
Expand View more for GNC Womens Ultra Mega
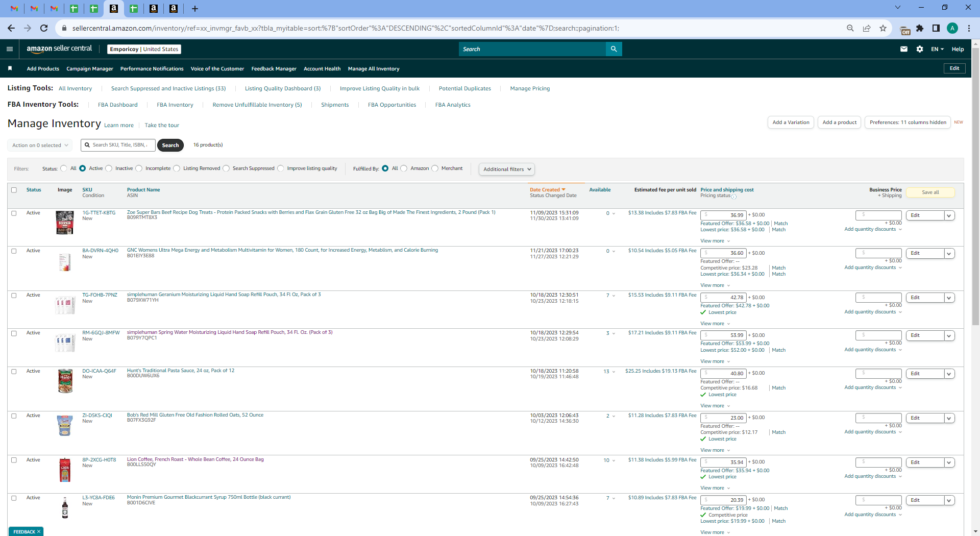715,285
